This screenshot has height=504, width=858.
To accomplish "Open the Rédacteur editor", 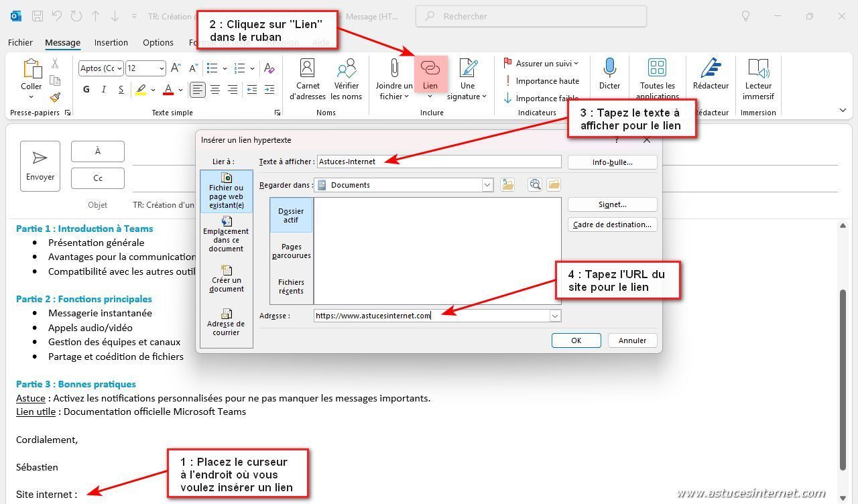I will click(711, 74).
